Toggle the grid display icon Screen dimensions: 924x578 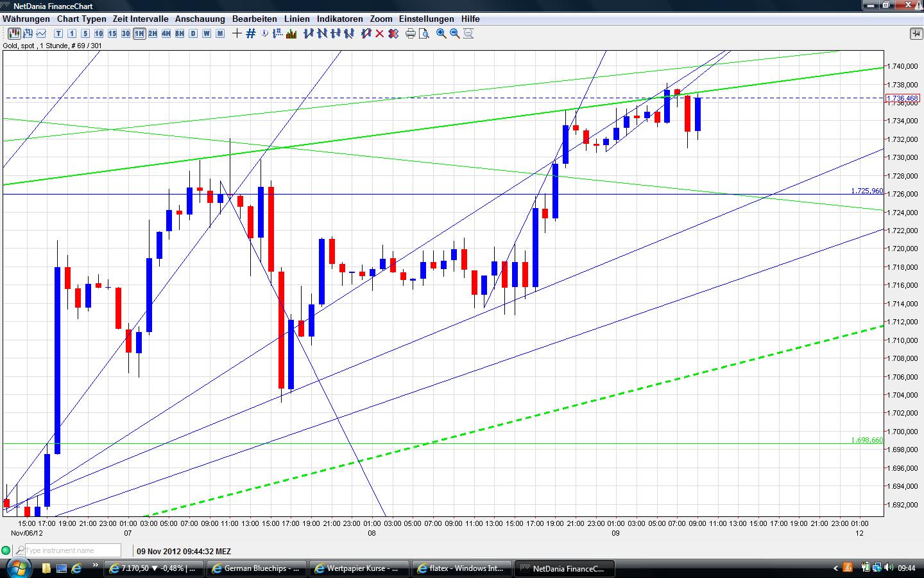(250, 33)
